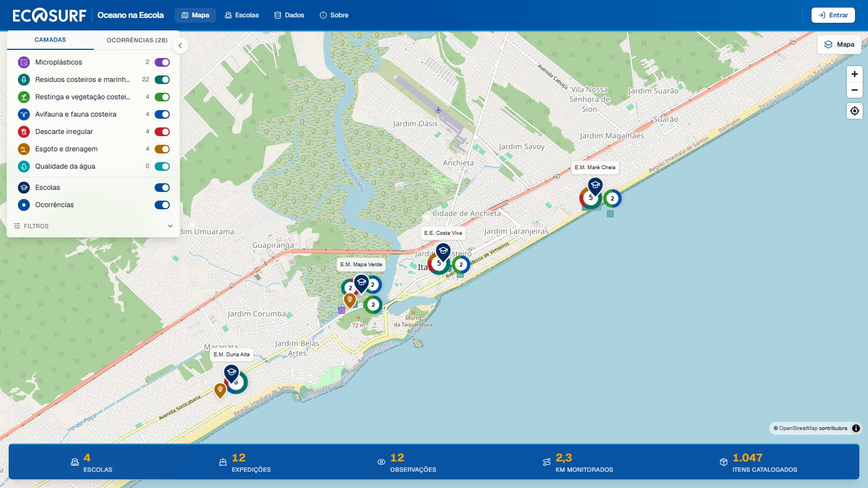Select the E.M. Duna Alta school marker

[232, 374]
